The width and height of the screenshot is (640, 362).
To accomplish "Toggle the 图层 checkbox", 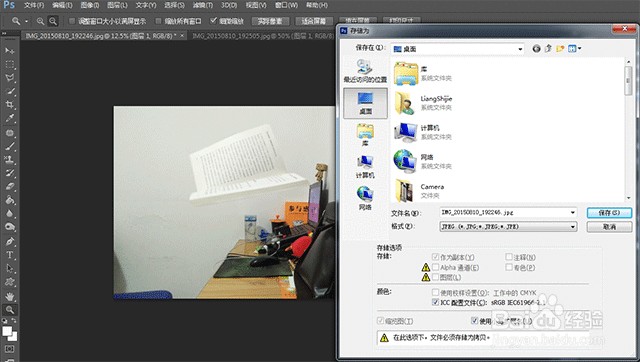I will 435,277.
